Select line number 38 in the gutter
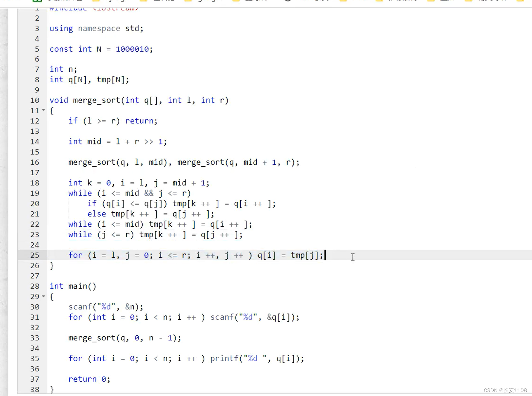The width and height of the screenshot is (532, 396). 35,389
